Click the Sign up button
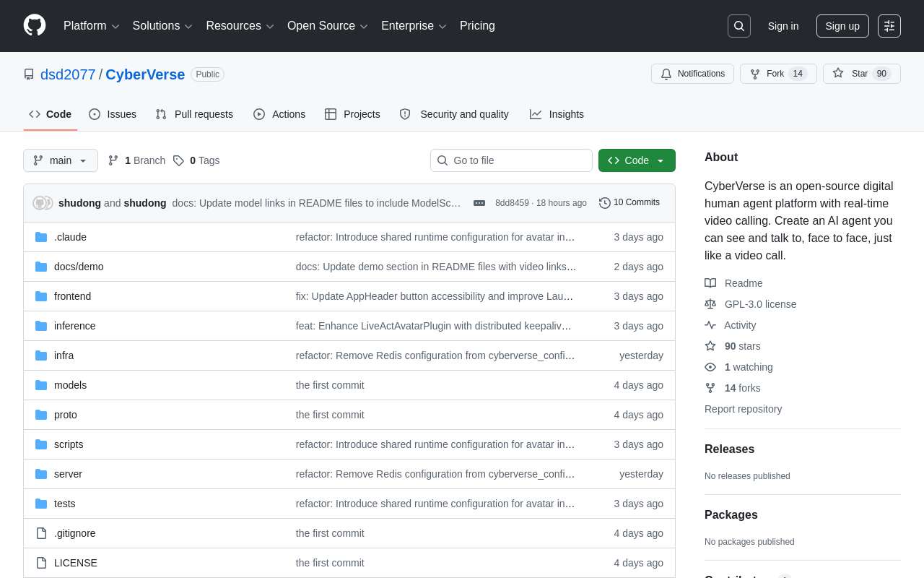The height and width of the screenshot is (578, 924). click(x=842, y=26)
